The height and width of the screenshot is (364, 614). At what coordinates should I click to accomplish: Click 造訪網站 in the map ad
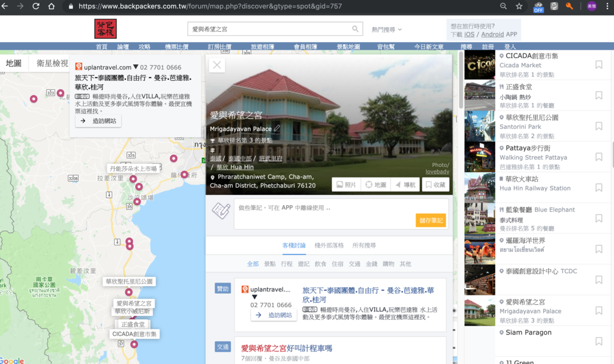coord(98,121)
